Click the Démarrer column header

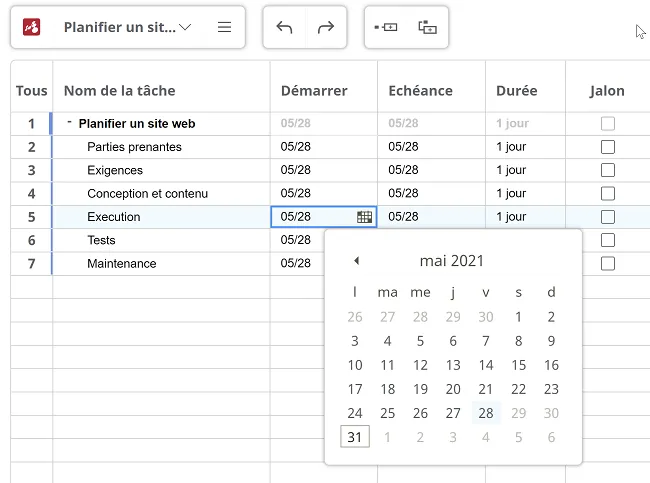pyautogui.click(x=314, y=90)
